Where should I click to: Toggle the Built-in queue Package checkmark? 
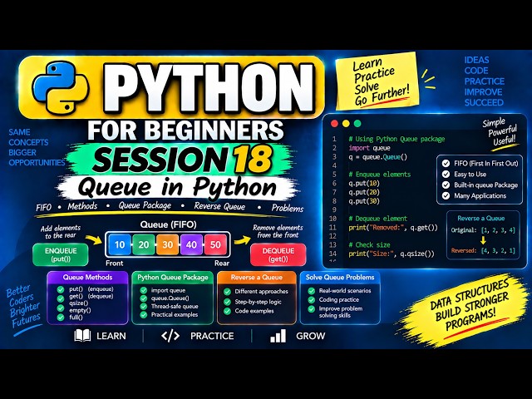point(446,185)
